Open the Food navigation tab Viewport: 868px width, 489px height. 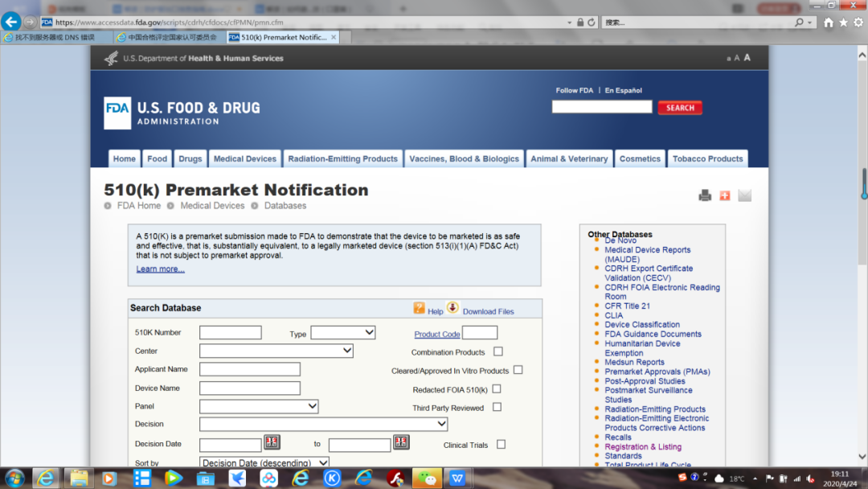(x=158, y=158)
